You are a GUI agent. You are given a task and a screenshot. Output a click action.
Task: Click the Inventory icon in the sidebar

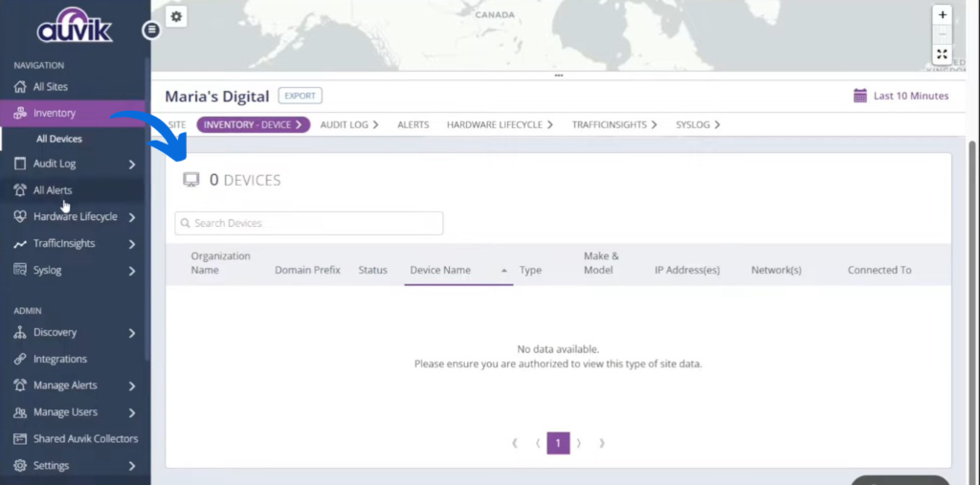(x=20, y=113)
